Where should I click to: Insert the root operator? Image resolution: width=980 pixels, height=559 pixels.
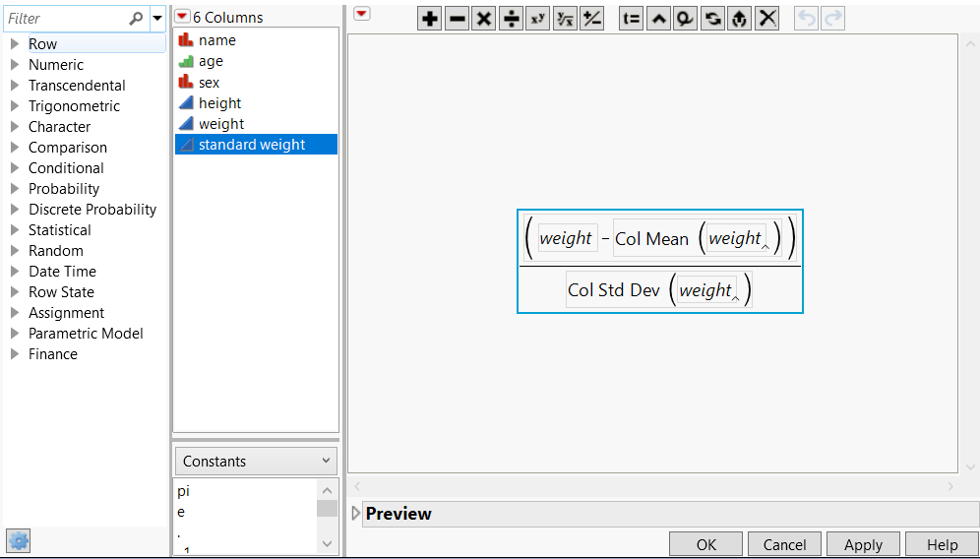(x=565, y=19)
